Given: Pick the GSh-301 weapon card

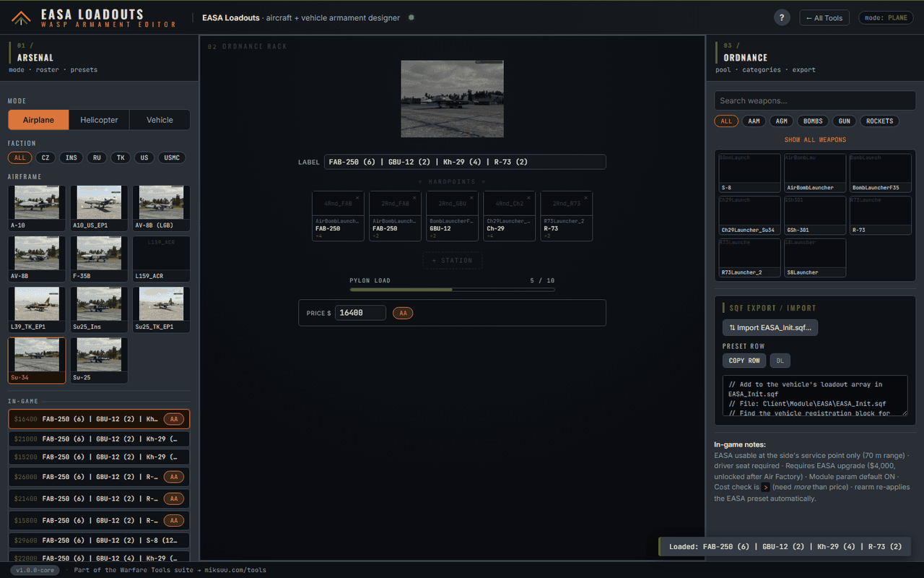Looking at the screenshot, I should coord(815,215).
